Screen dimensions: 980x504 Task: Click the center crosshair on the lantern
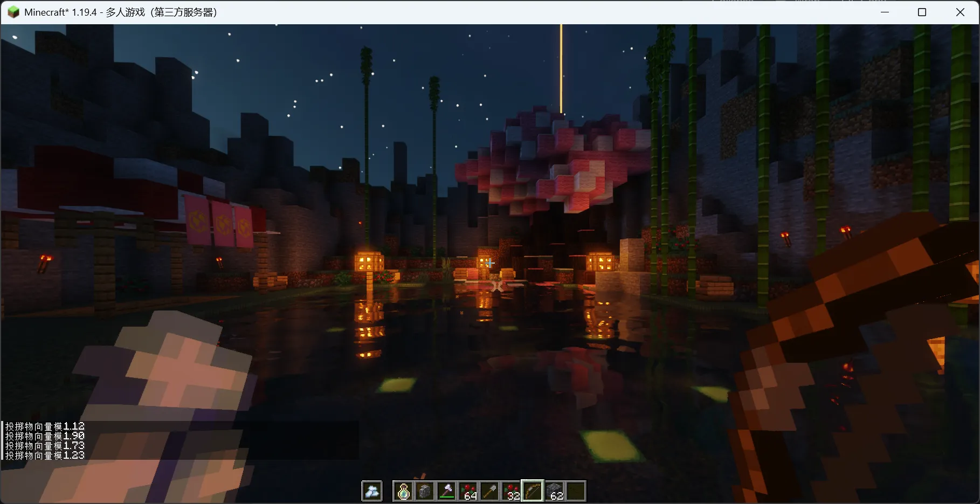tap(489, 263)
